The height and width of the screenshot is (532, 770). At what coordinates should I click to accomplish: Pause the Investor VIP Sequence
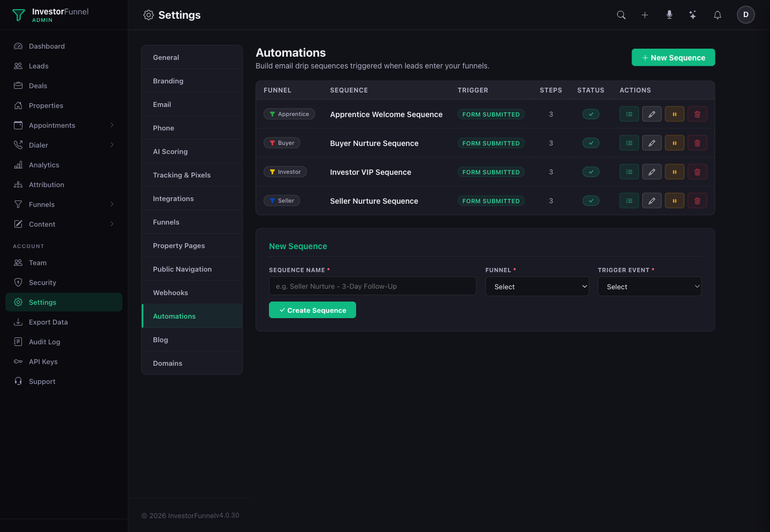click(x=675, y=172)
